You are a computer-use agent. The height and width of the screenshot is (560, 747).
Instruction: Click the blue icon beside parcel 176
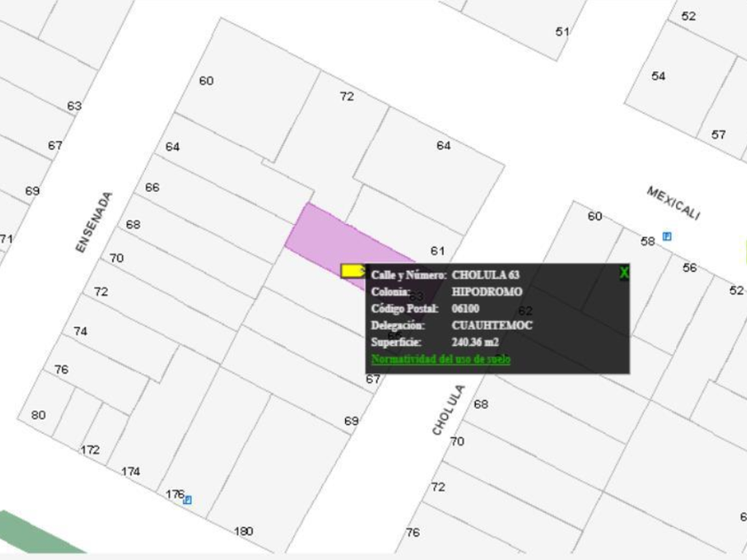pos(188,500)
